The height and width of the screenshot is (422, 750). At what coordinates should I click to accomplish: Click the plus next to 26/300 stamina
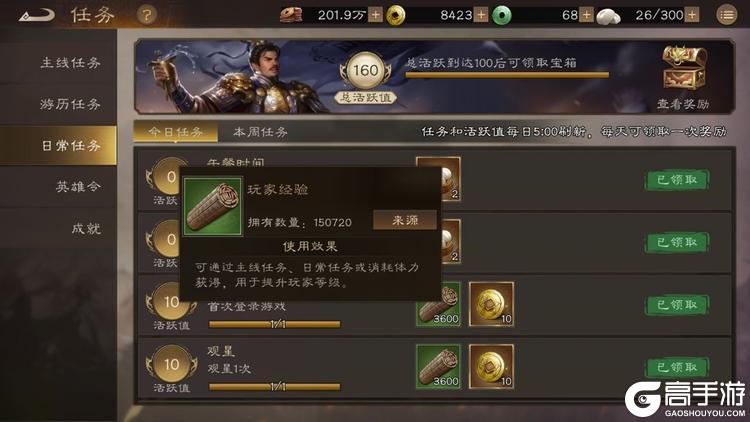point(692,15)
